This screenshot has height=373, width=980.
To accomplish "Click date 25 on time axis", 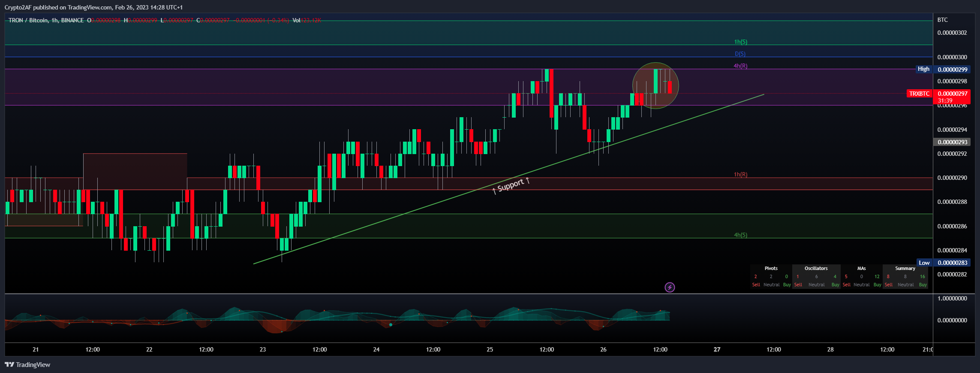I will pyautogui.click(x=490, y=349).
